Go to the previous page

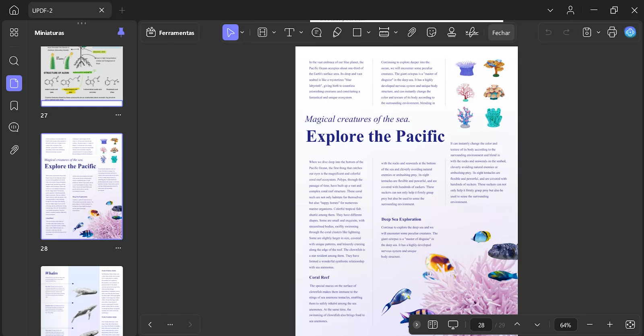[x=517, y=324]
